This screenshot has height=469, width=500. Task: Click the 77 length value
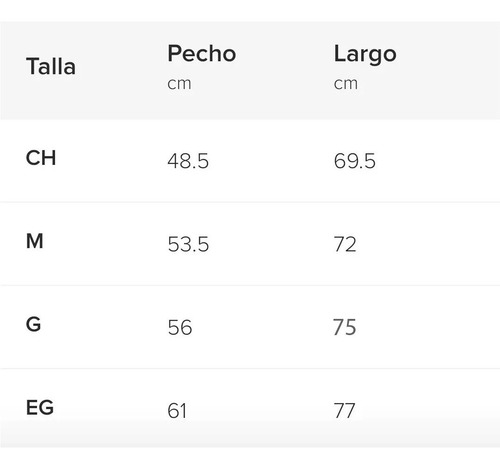344,411
